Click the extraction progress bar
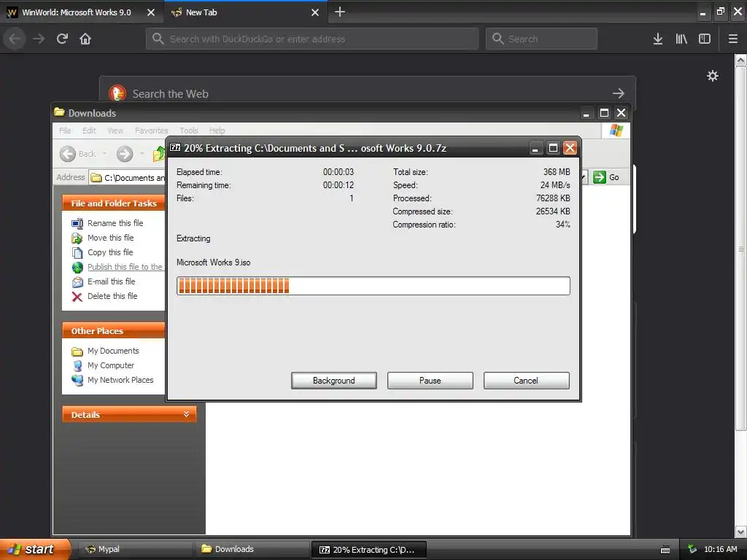Image resolution: width=747 pixels, height=560 pixels. tap(373, 286)
